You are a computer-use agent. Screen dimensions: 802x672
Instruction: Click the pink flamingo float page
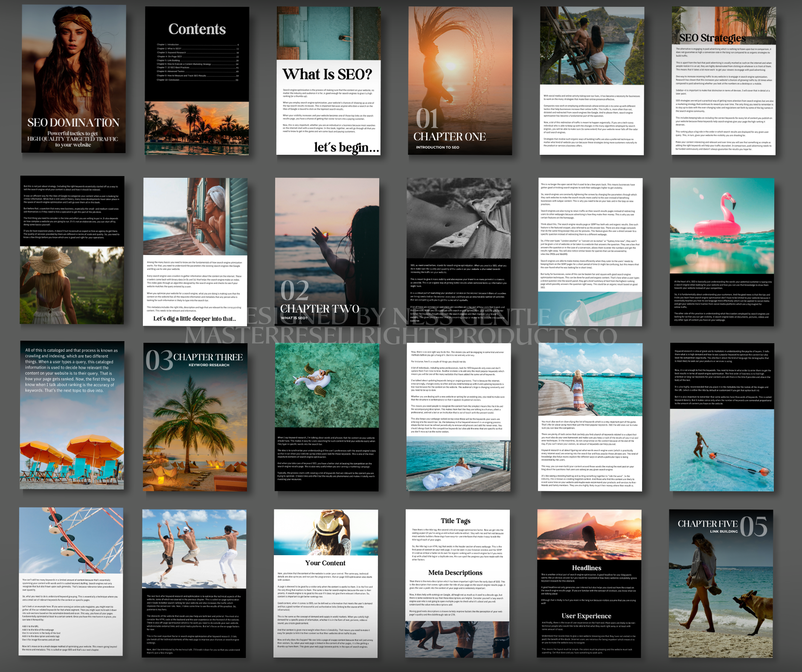coord(722,252)
